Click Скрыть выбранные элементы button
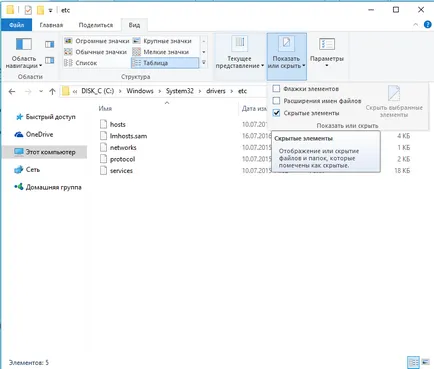The image size is (434, 369). [x=394, y=101]
